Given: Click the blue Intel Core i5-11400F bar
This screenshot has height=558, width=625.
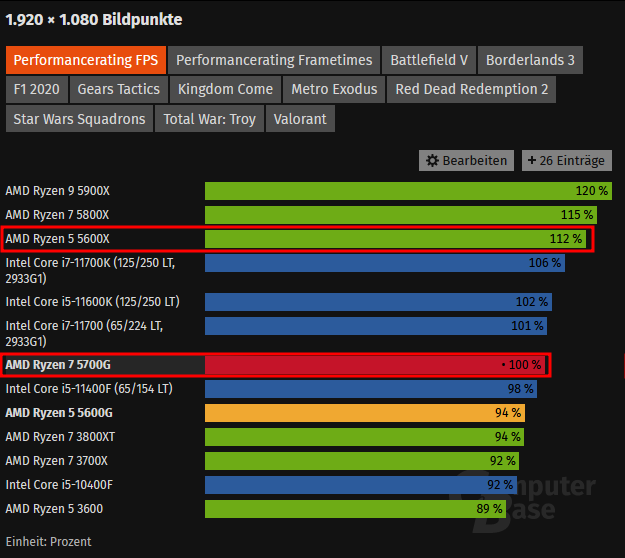Looking at the screenshot, I should click(371, 389).
